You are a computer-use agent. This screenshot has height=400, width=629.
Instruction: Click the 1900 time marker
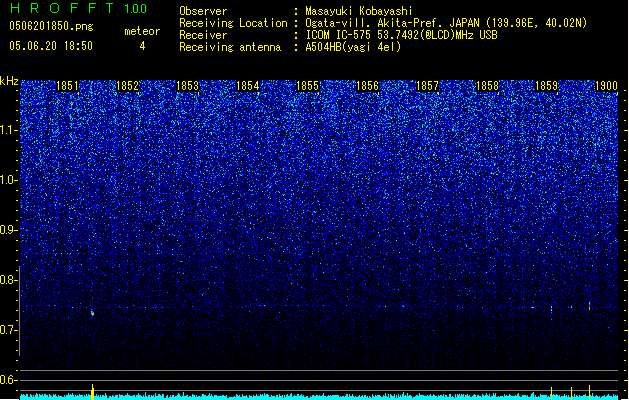[x=606, y=86]
